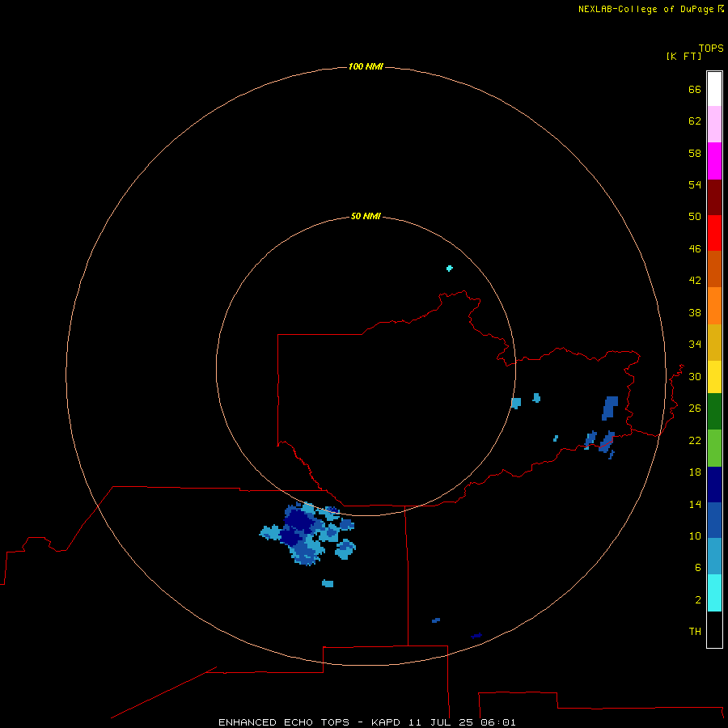Viewport: 728px width, 728px height.
Task: Click the 50 NMI range ring label
Action: pyautogui.click(x=366, y=216)
